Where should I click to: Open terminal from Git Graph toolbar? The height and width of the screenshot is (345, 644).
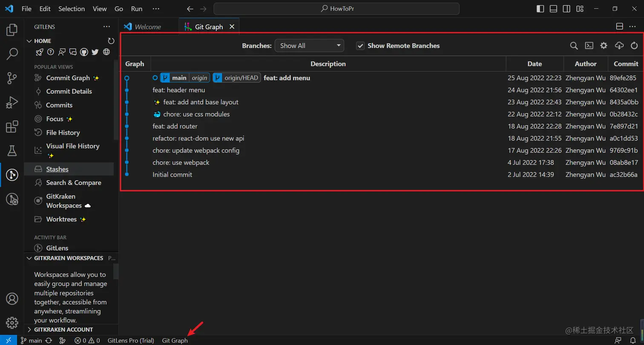click(589, 46)
